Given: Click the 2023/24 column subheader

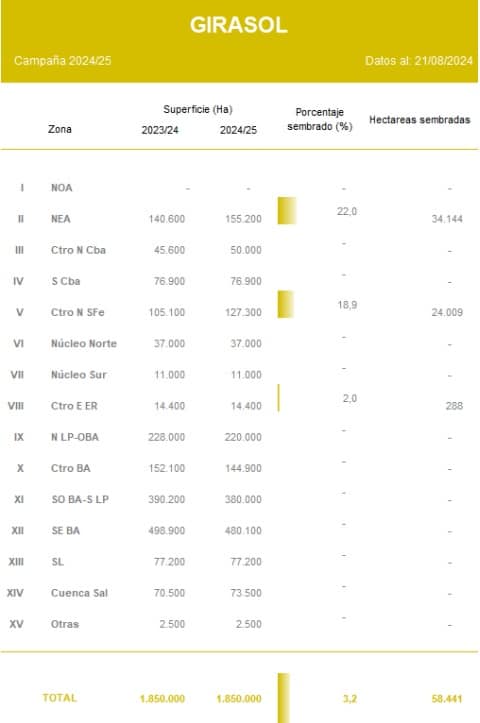Looking at the screenshot, I should point(160,130).
